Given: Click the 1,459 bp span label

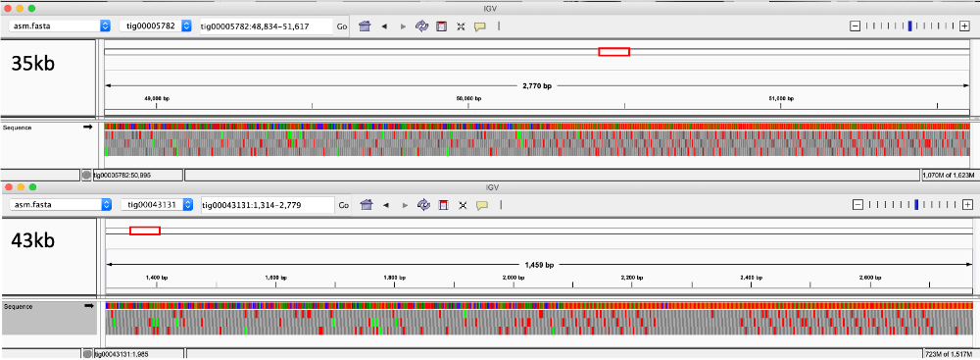Looking at the screenshot, I should click(539, 265).
